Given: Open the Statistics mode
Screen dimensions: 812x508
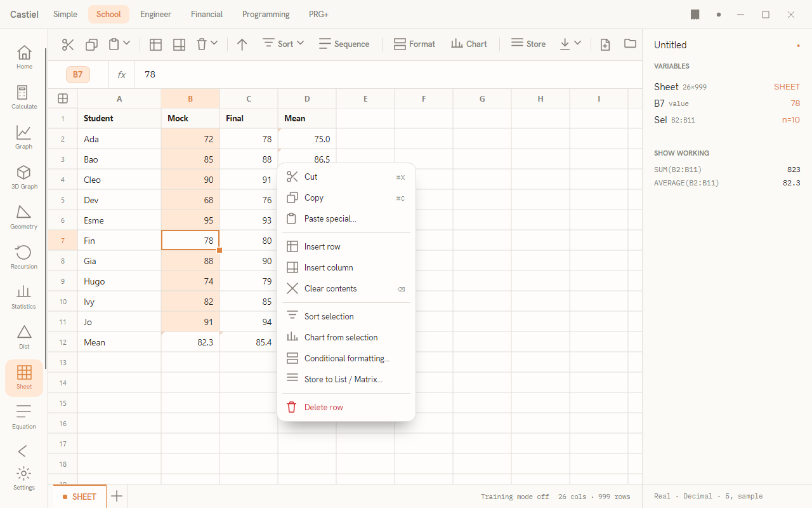Looking at the screenshot, I should coord(24,297).
